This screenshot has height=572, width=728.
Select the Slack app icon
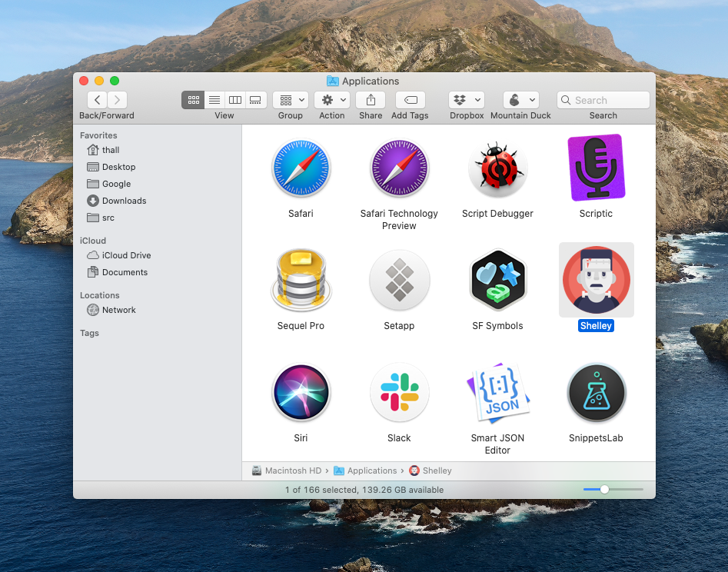tap(399, 393)
